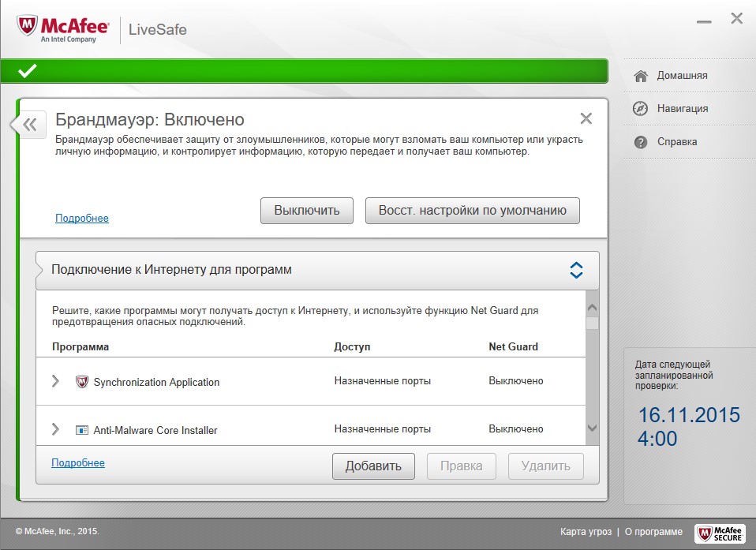Click the Брандмауэр: Включено heading
756x550 pixels.
click(149, 119)
